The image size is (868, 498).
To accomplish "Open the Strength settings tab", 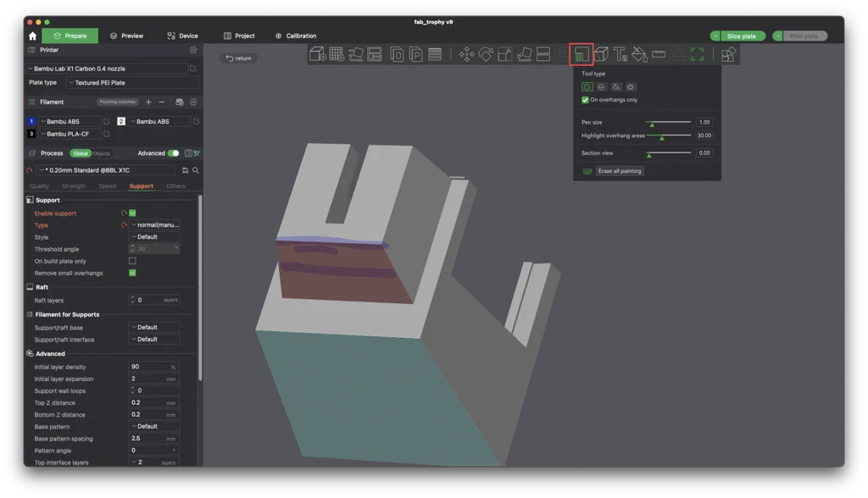I will [x=74, y=186].
